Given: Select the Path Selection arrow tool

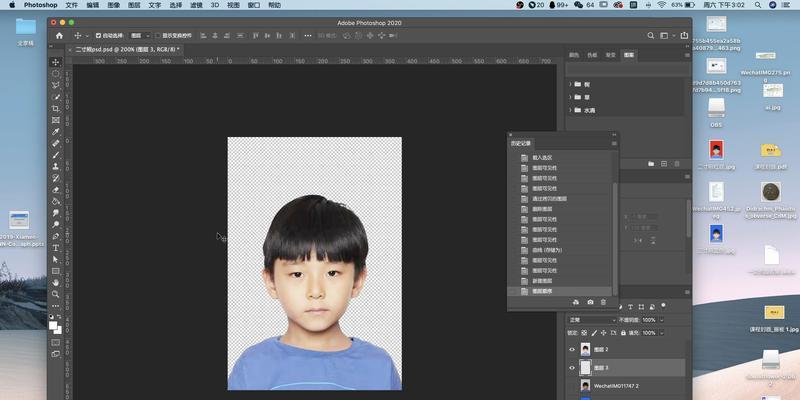Looking at the screenshot, I should click(56, 260).
